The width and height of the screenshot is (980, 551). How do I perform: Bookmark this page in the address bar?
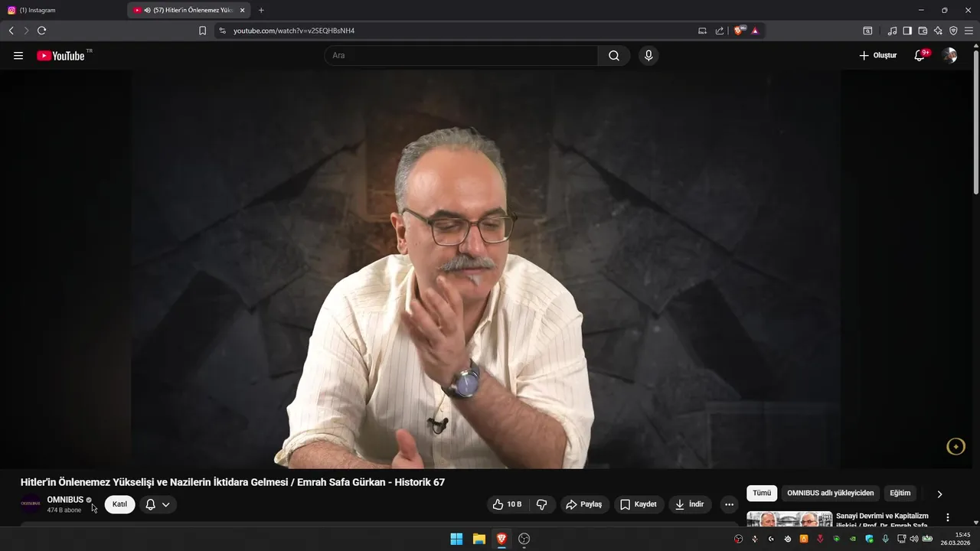(x=202, y=31)
